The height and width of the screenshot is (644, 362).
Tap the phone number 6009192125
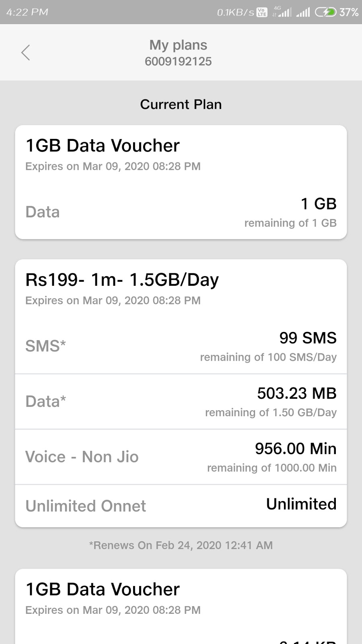click(178, 62)
